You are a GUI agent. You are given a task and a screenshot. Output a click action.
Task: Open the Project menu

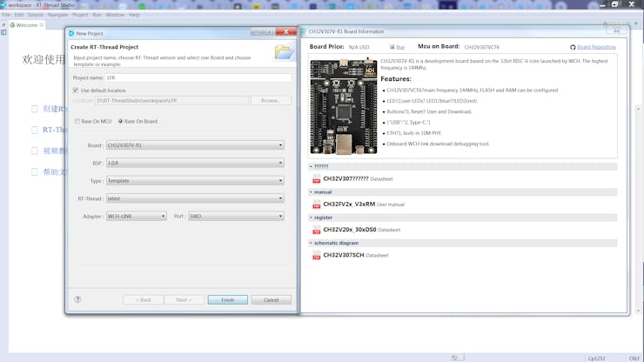pos(80,15)
